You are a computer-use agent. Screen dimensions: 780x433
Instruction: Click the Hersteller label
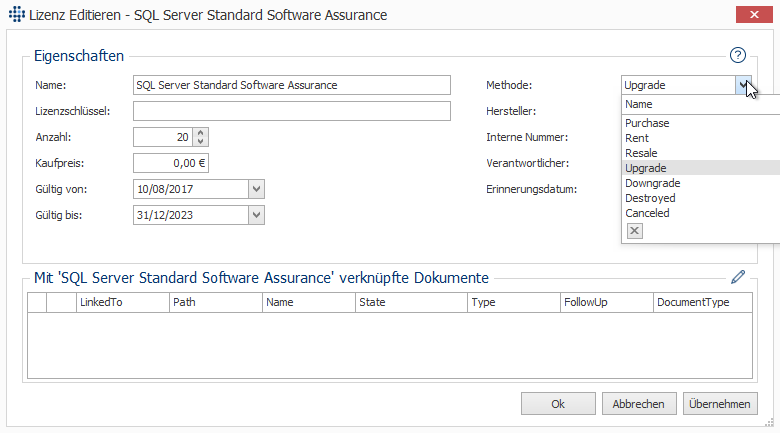pos(511,111)
